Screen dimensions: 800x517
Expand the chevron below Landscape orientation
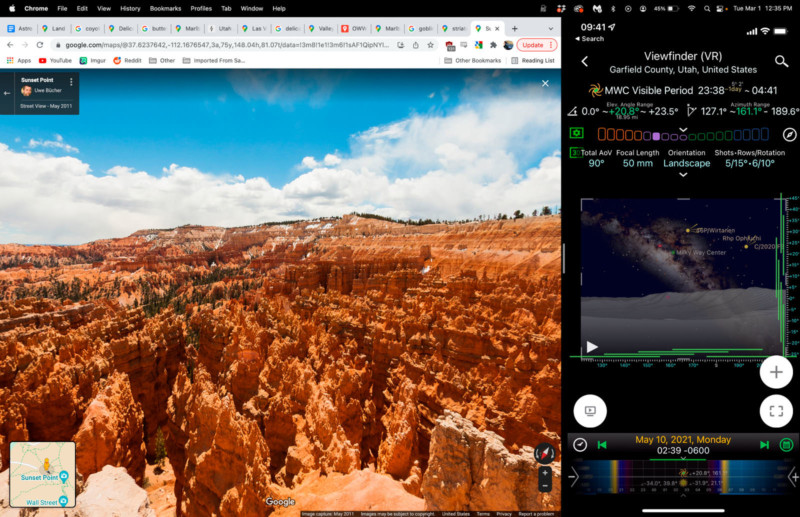[x=683, y=175]
